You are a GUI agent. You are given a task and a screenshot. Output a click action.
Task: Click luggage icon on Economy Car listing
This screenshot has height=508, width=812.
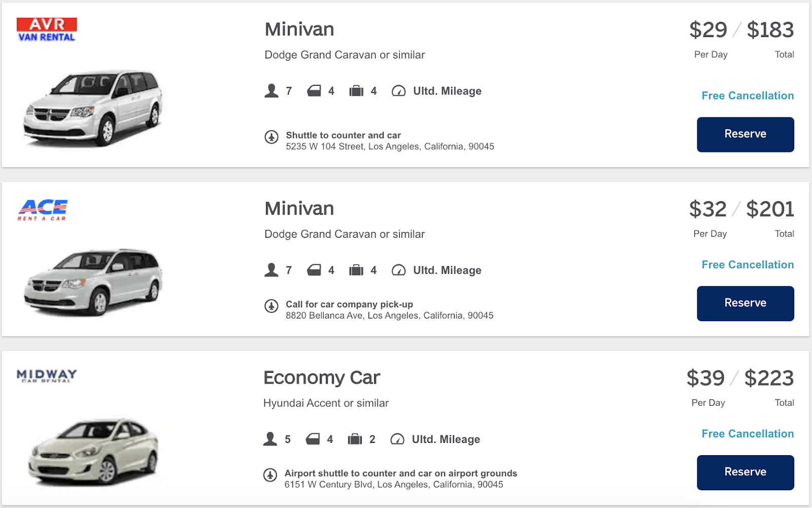[x=355, y=439]
